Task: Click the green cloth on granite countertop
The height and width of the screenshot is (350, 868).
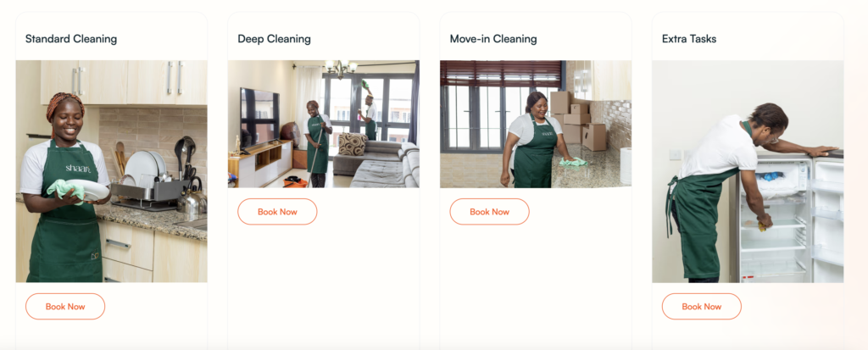Action: pyautogui.click(x=573, y=162)
